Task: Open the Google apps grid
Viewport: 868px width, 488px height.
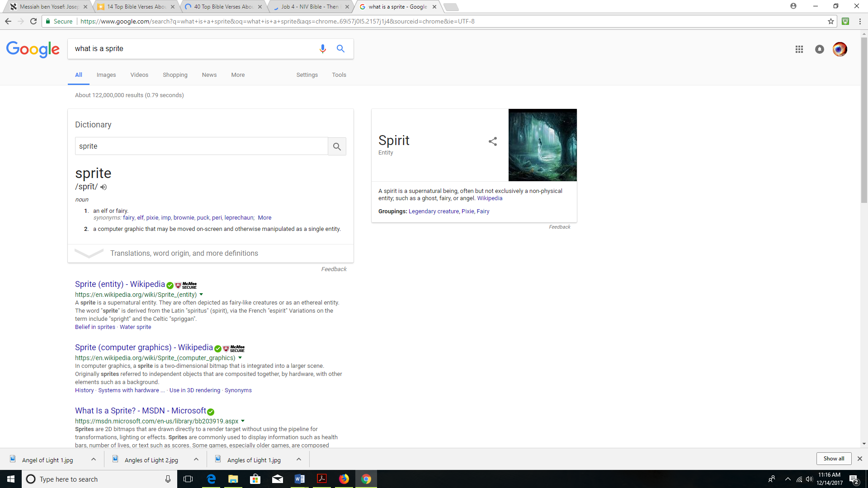Action: tap(799, 49)
